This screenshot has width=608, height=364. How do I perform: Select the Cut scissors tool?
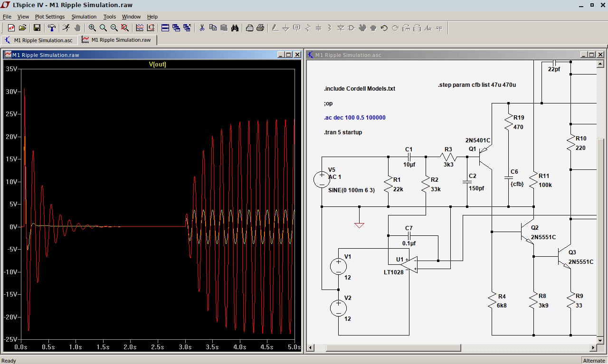(x=202, y=28)
